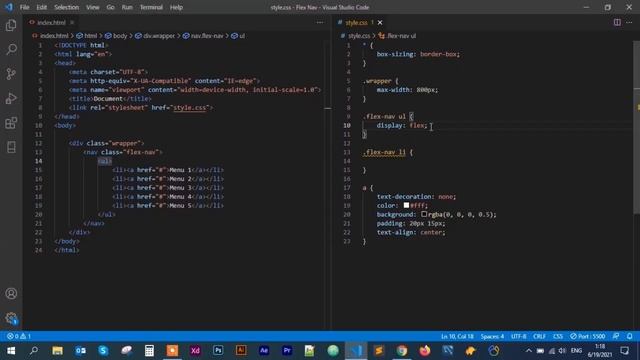This screenshot has width=640, height=360.
Task: Change indentation via Spaces: 4
Action: coord(492,336)
